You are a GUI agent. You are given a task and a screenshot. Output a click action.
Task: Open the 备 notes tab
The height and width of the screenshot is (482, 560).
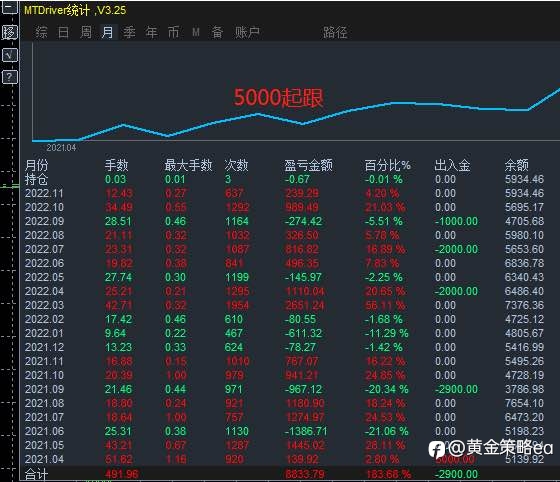coord(218,32)
